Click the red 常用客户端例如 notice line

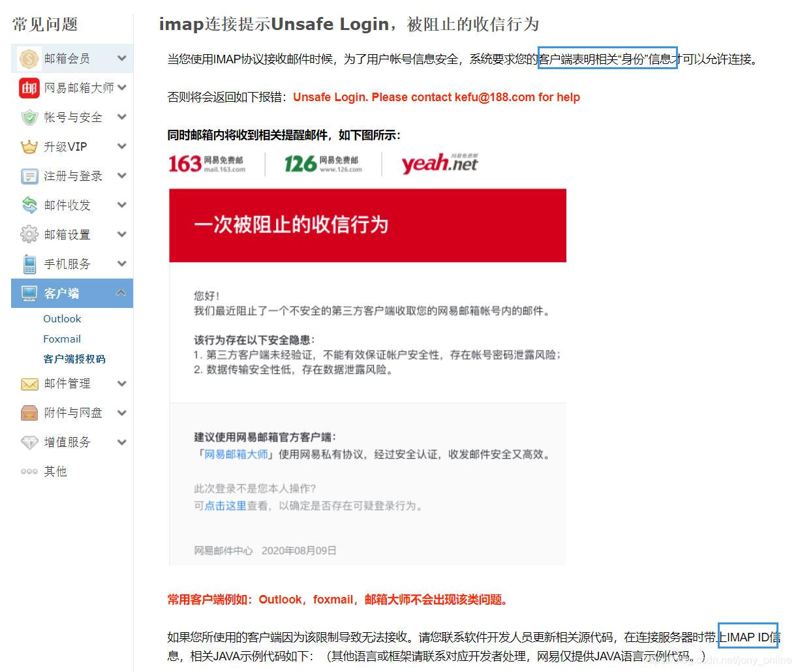(337, 600)
